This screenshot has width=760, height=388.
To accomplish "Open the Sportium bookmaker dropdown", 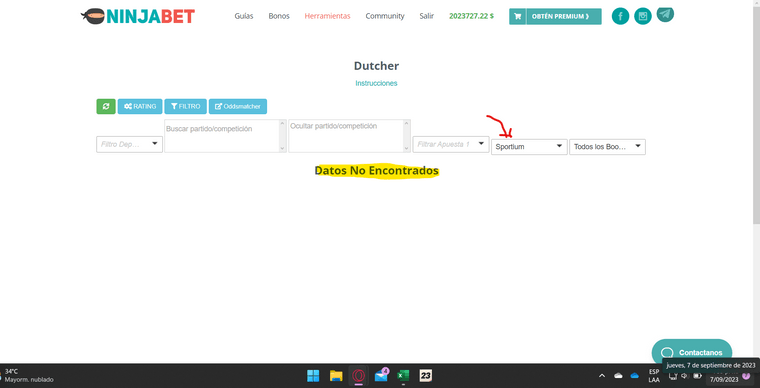I will pos(529,147).
